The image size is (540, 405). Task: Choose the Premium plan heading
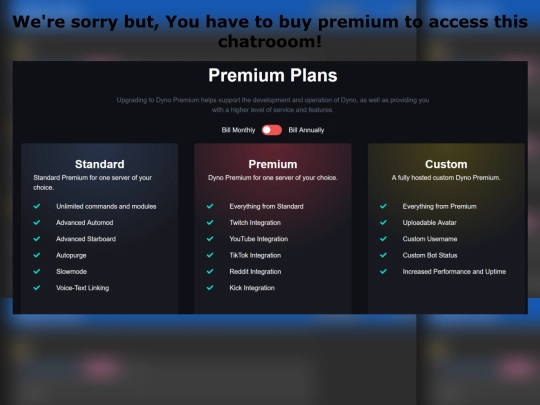coord(273,164)
